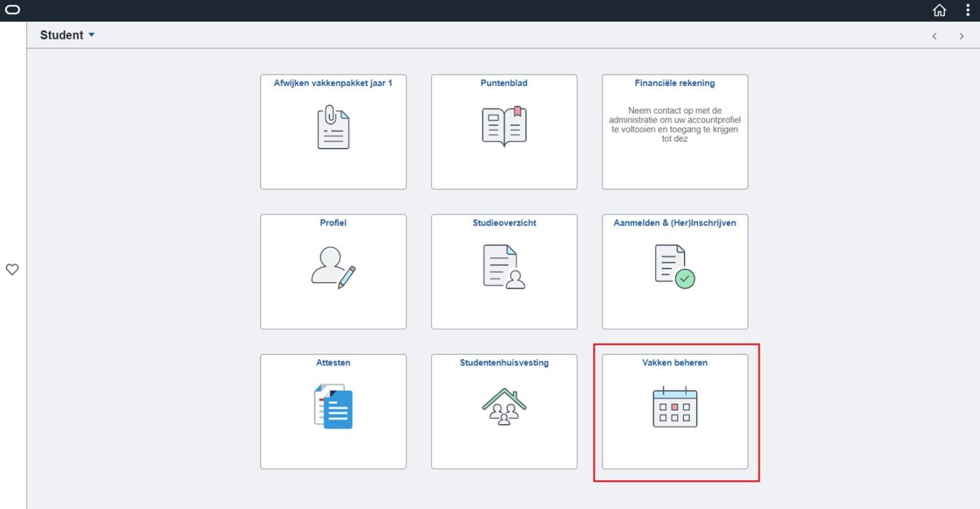Click the Studieoverzicht tile title
Image resolution: width=980 pixels, height=509 pixels.
pyautogui.click(x=504, y=223)
